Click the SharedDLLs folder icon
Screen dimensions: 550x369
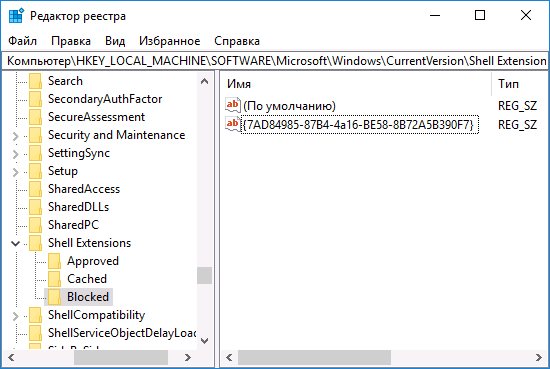tap(35, 207)
